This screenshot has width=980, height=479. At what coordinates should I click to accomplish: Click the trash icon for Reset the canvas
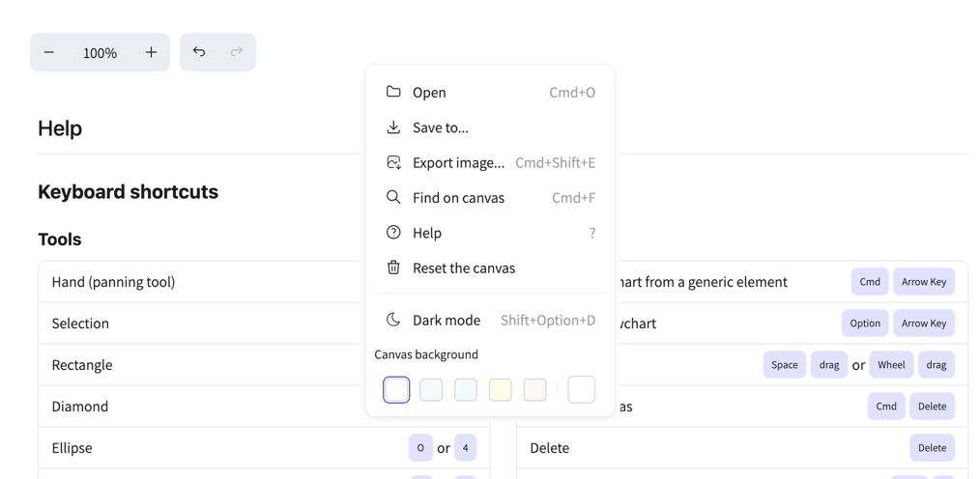393,268
